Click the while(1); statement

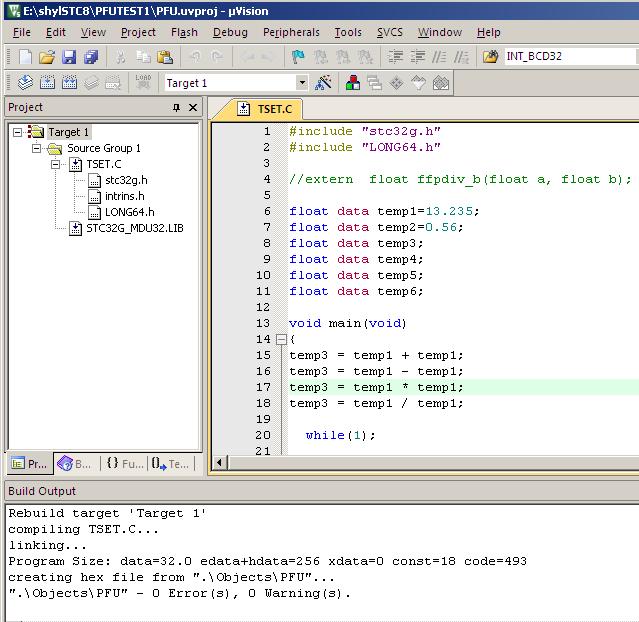click(x=340, y=435)
